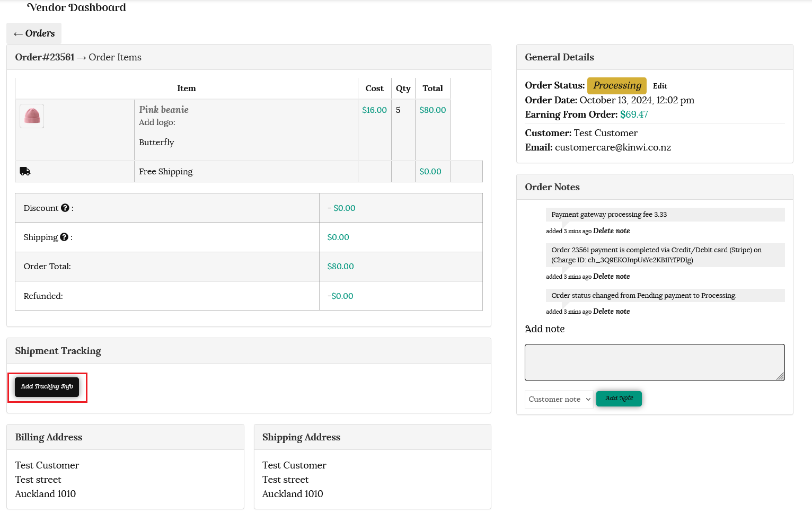
Task: Click the Discount help question-mark icon
Action: pyautogui.click(x=65, y=208)
